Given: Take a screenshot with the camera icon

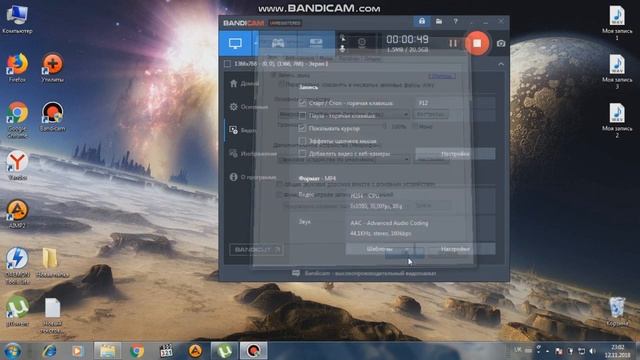Looking at the screenshot, I should pos(501,43).
